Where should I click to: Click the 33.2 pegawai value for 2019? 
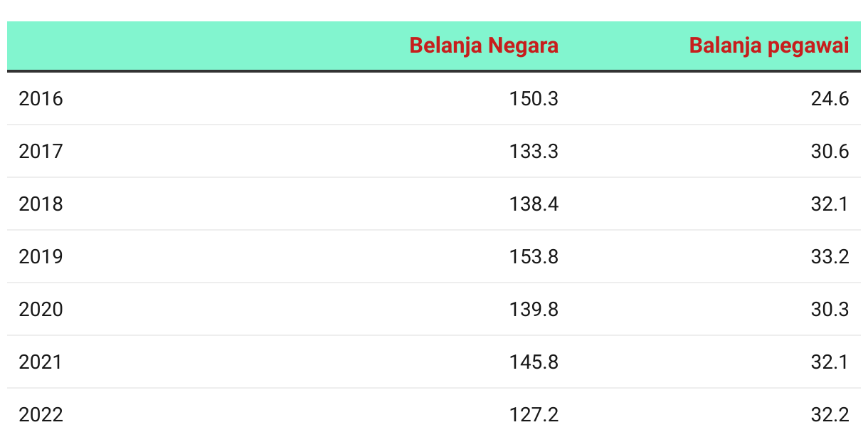tap(830, 257)
